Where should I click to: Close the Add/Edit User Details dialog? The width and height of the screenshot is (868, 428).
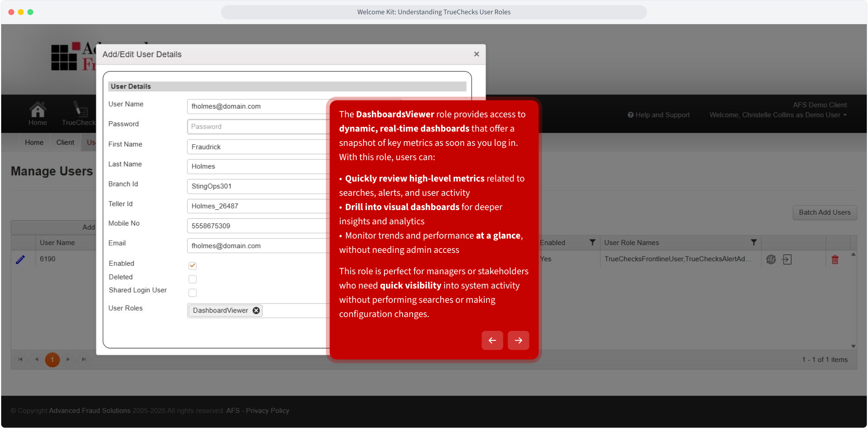pos(476,54)
